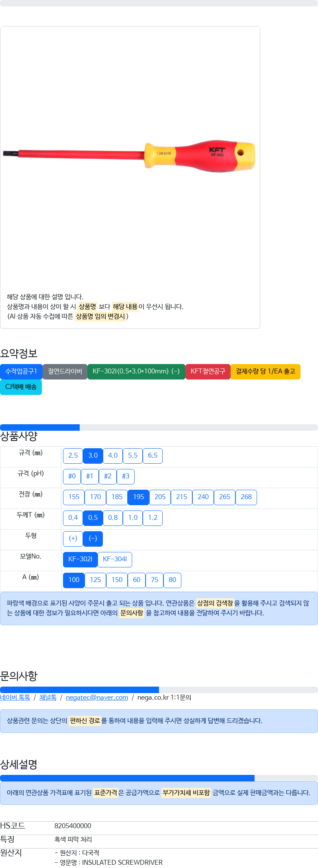Select A length 150 option
The height and width of the screenshot is (868, 318).
click(x=117, y=580)
